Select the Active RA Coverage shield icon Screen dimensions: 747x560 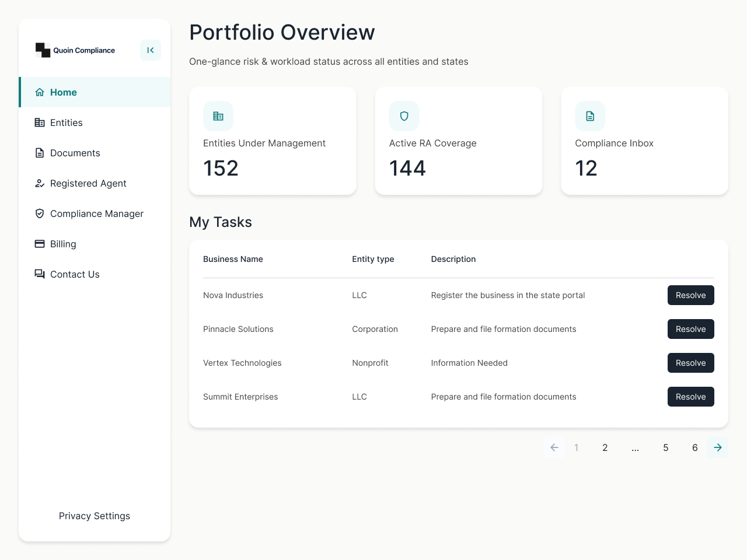point(404,116)
